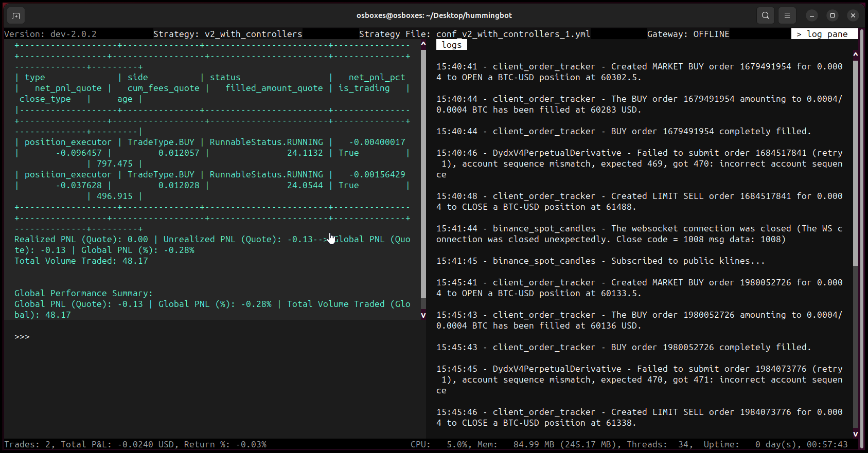This screenshot has height=453, width=868.
Task: Click down arrow at log pane bottom
Action: [x=856, y=433]
